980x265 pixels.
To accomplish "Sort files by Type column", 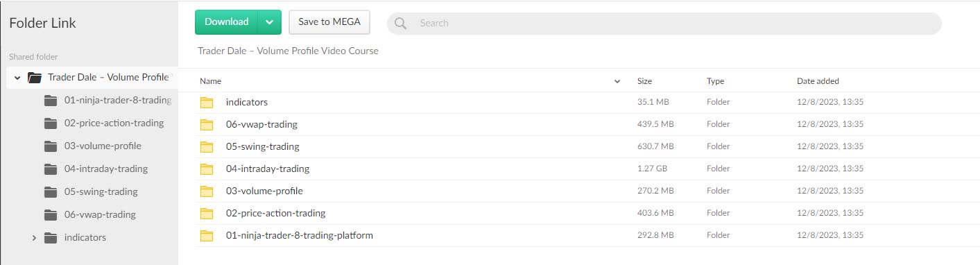I will (x=715, y=81).
